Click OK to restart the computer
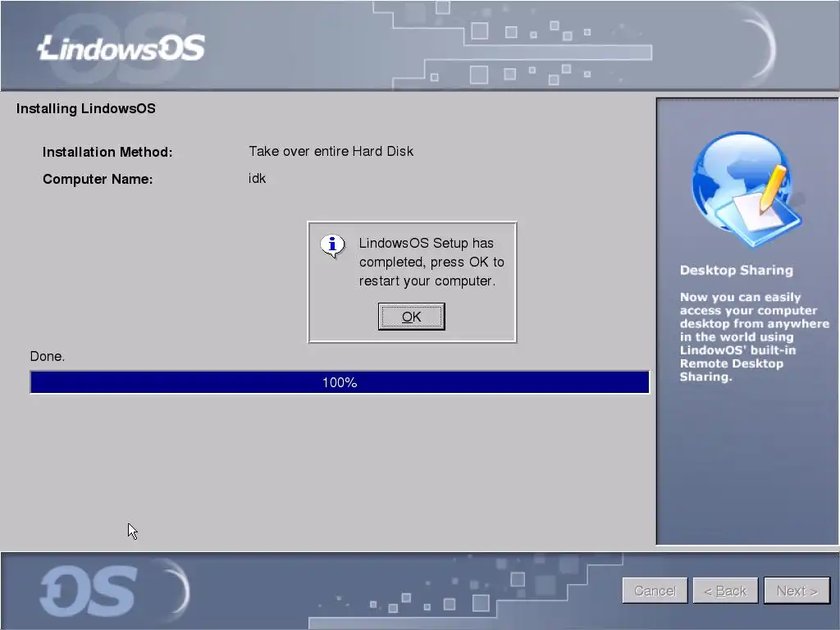 (411, 317)
